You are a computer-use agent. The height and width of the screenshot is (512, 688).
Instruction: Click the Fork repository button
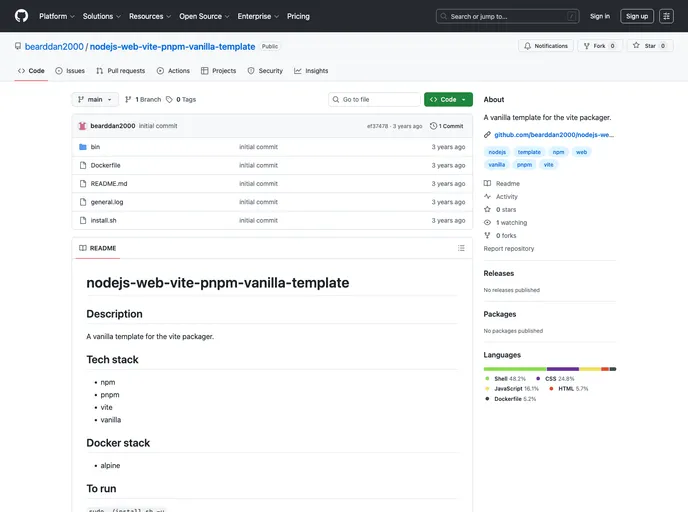click(599, 46)
